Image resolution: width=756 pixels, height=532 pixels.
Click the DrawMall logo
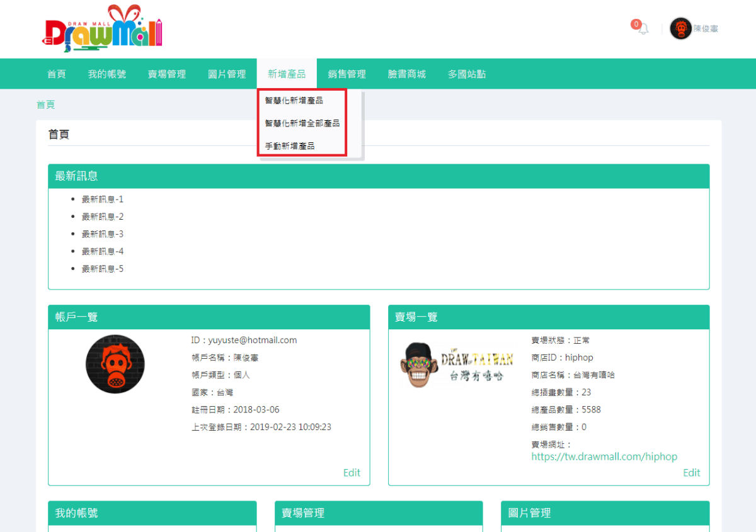[101, 28]
